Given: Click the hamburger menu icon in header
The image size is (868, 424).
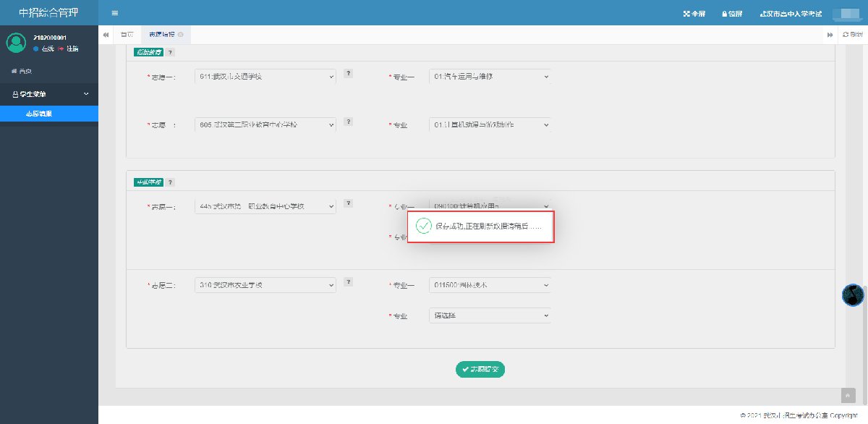Looking at the screenshot, I should (x=114, y=13).
